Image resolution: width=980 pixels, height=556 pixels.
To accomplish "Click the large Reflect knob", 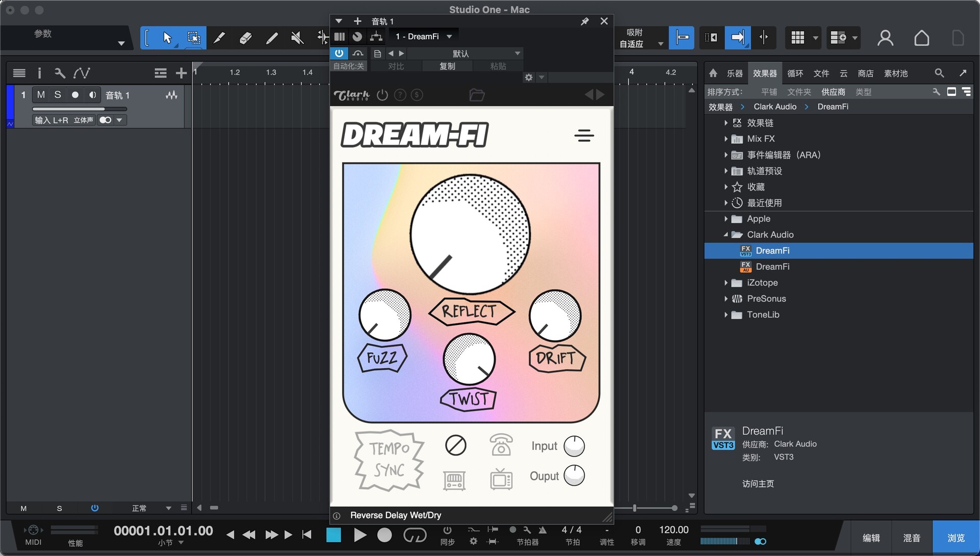I will (470, 234).
